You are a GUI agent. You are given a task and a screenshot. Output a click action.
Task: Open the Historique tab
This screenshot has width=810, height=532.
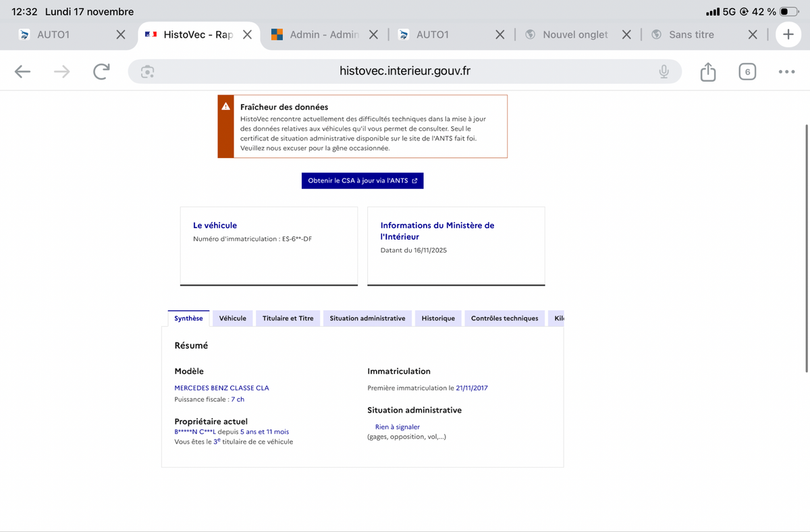(439, 319)
